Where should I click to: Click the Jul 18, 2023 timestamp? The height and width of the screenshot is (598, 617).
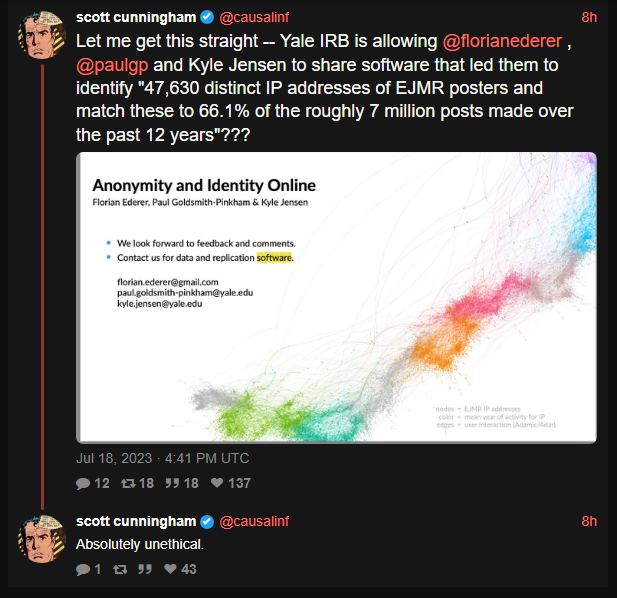pyautogui.click(x=162, y=458)
